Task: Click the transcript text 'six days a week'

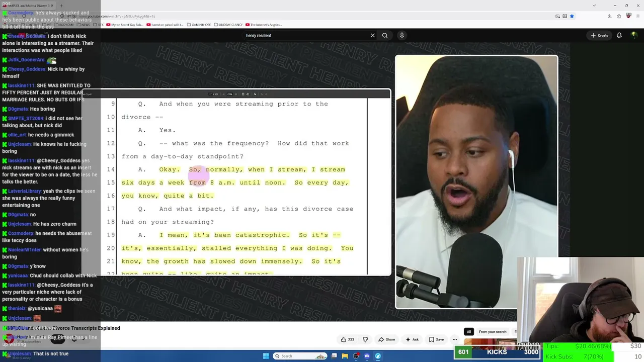Action: coord(153,183)
